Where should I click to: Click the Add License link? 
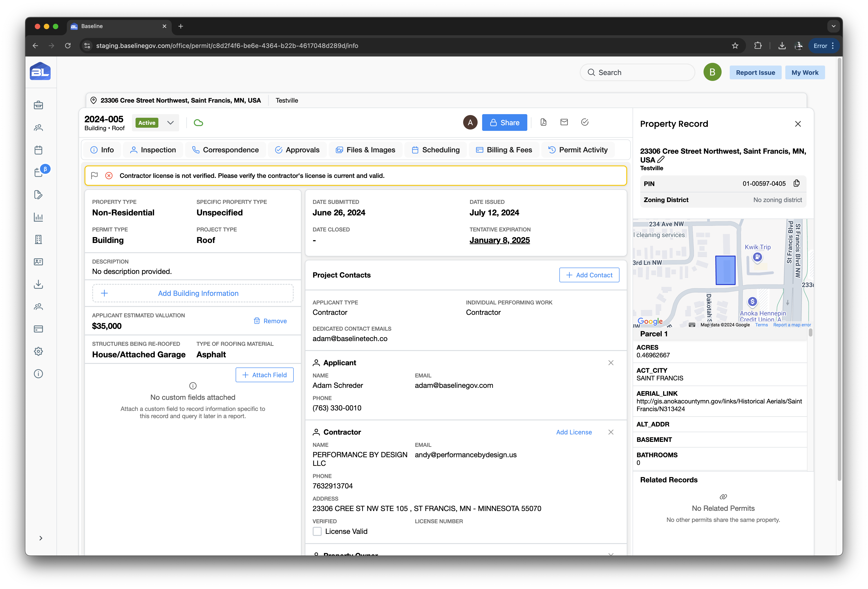(574, 432)
